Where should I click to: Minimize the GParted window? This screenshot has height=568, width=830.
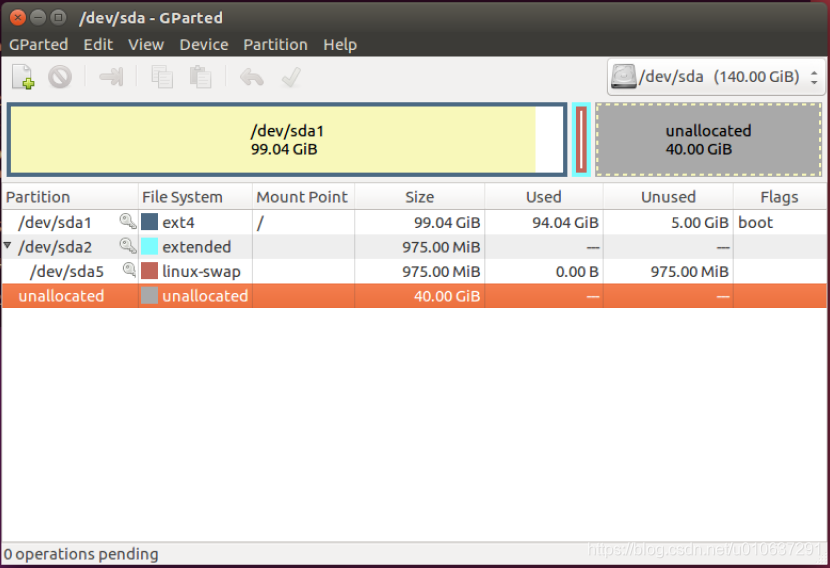[38, 17]
